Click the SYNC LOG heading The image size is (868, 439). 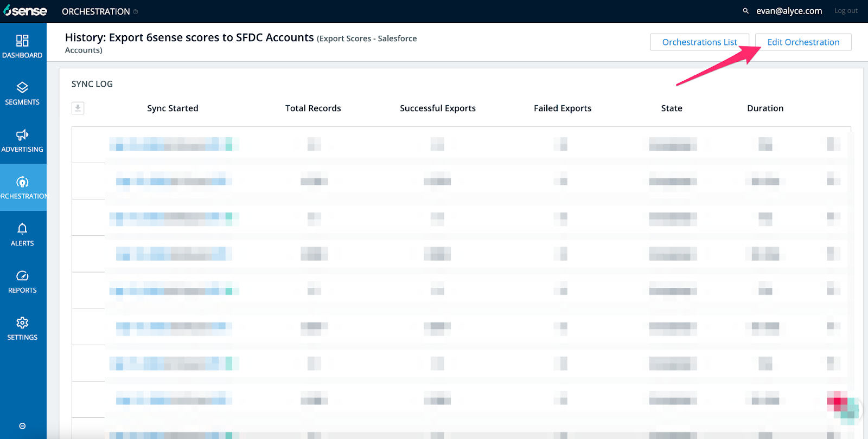tap(92, 84)
